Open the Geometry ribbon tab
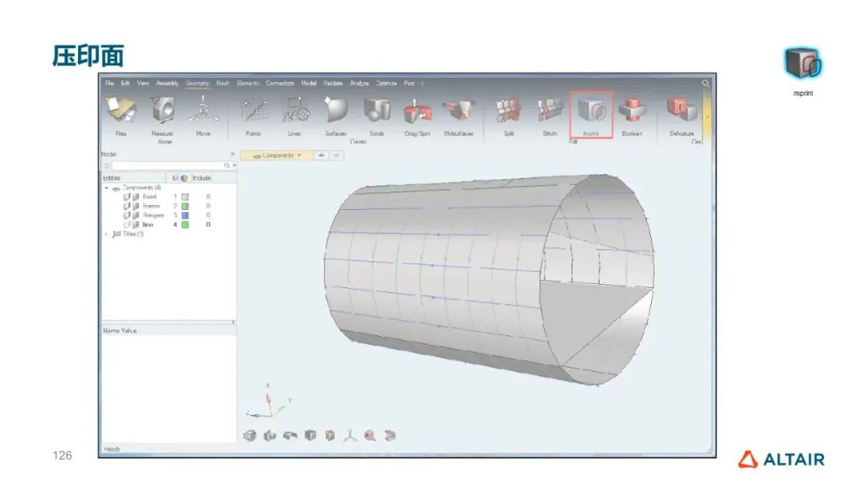The height and width of the screenshot is (489, 868). click(197, 83)
